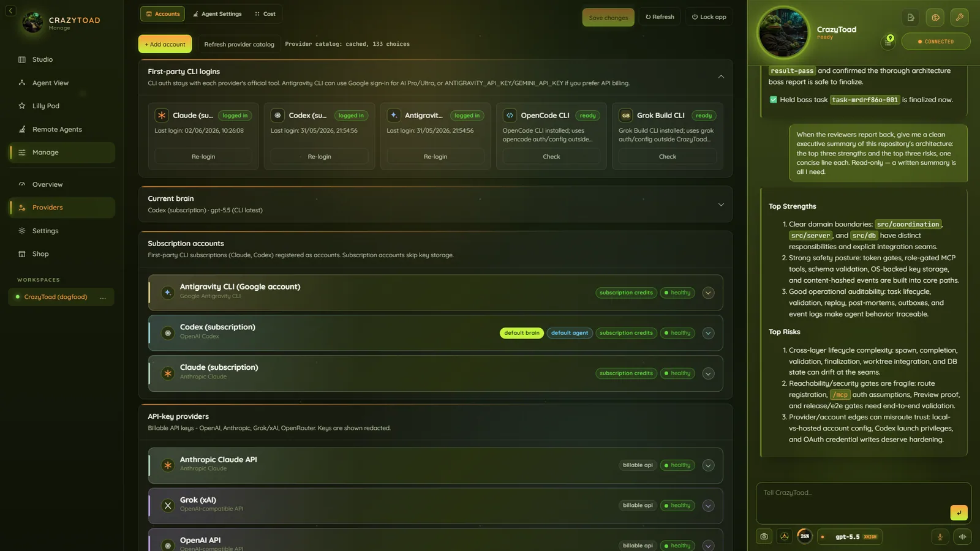Click the Antigravity CLI Google account row icon
Image resolution: width=980 pixels, height=551 pixels.
click(x=168, y=293)
